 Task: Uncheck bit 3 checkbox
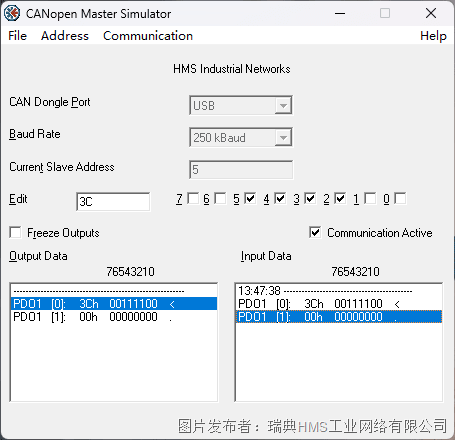tap(310, 198)
